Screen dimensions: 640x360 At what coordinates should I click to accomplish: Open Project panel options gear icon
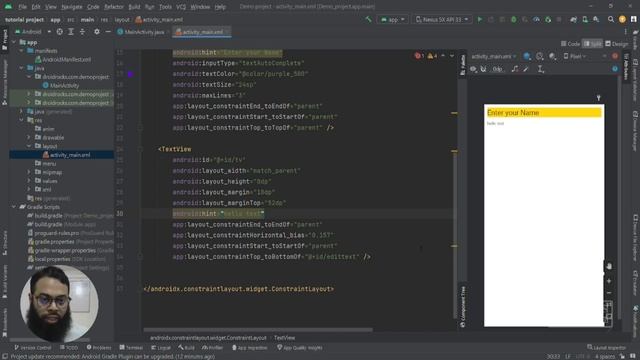coord(97,31)
